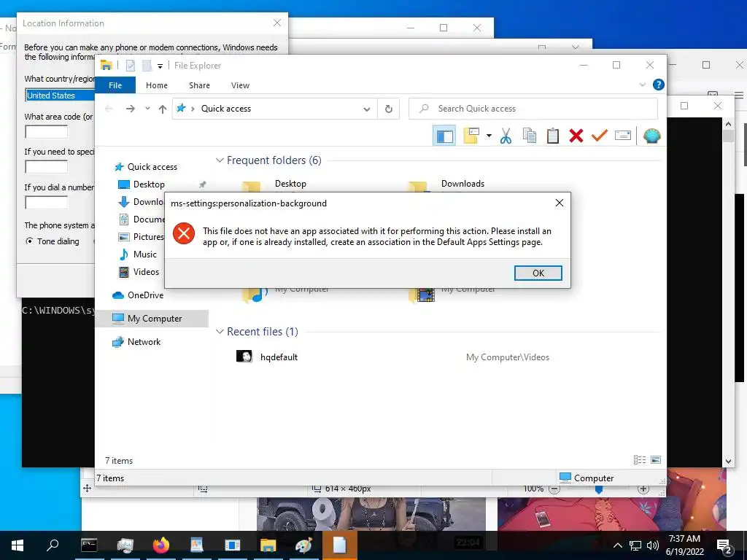This screenshot has width=747, height=560.
Task: Click the teal shell icon in toolbar
Action: click(651, 136)
